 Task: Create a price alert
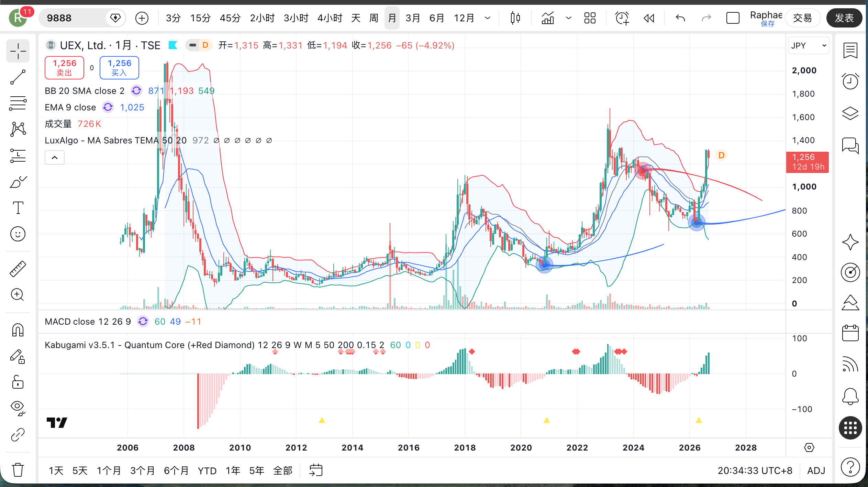point(622,18)
